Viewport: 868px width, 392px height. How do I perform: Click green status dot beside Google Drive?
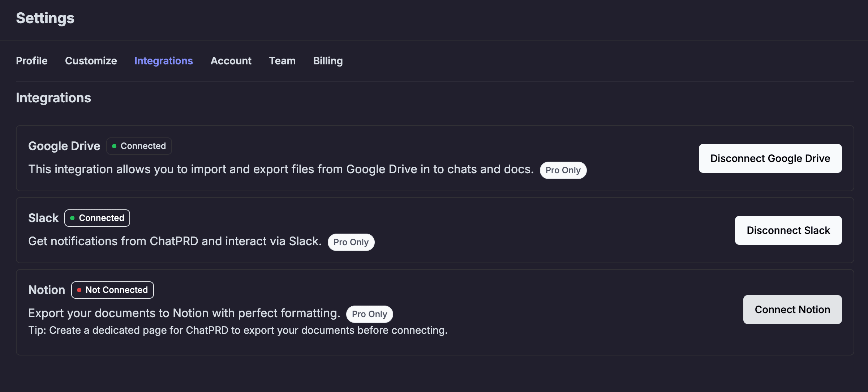point(114,146)
